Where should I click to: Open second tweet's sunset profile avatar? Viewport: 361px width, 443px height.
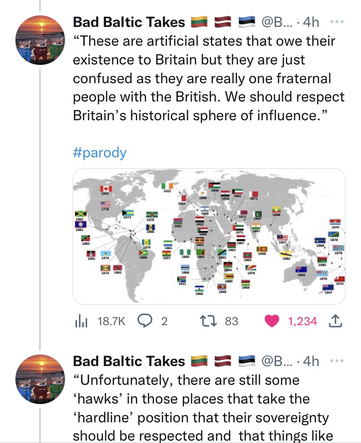[40, 379]
